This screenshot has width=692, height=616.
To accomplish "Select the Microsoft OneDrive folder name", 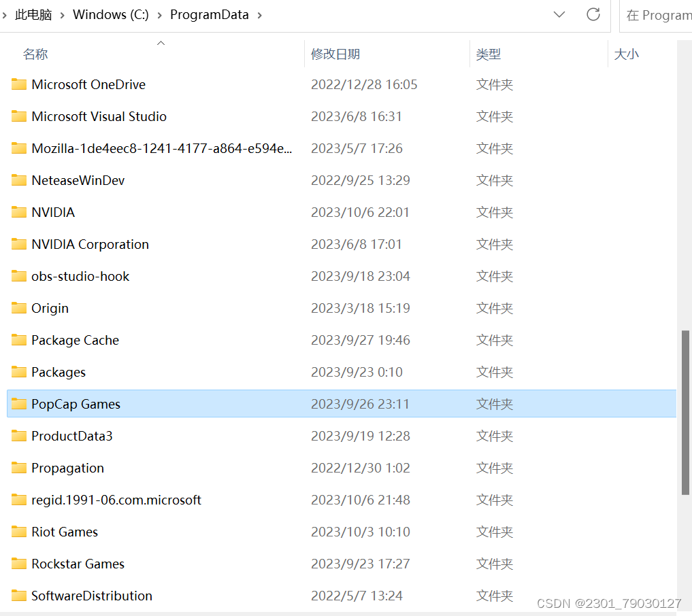I will [88, 84].
